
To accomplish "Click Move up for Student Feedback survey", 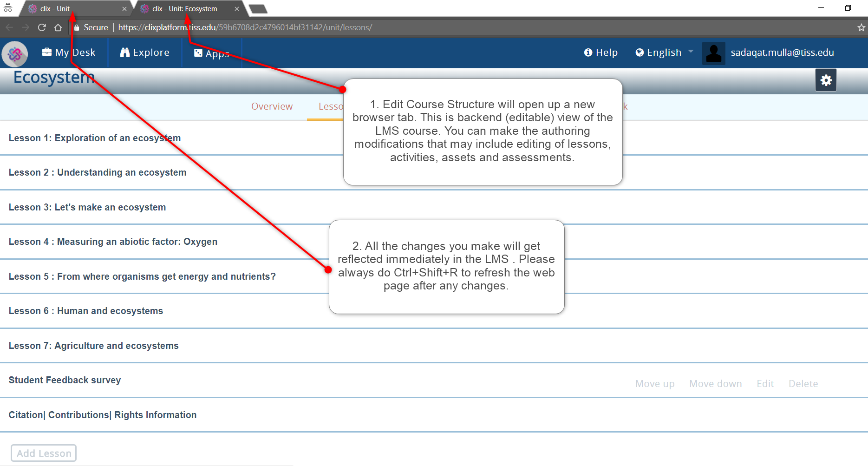I will (654, 384).
